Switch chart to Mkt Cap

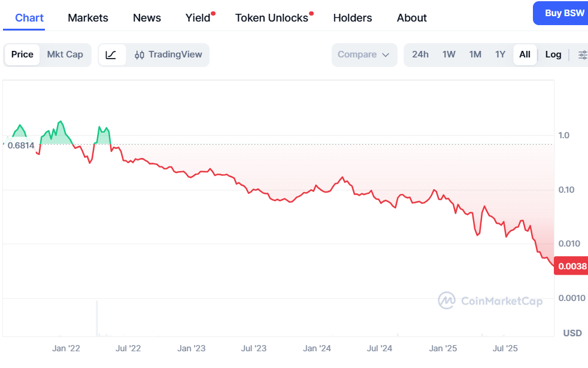pyautogui.click(x=65, y=54)
